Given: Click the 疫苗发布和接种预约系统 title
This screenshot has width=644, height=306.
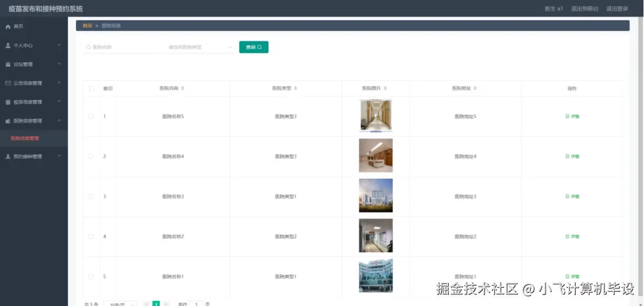Looking at the screenshot, I should [46, 9].
